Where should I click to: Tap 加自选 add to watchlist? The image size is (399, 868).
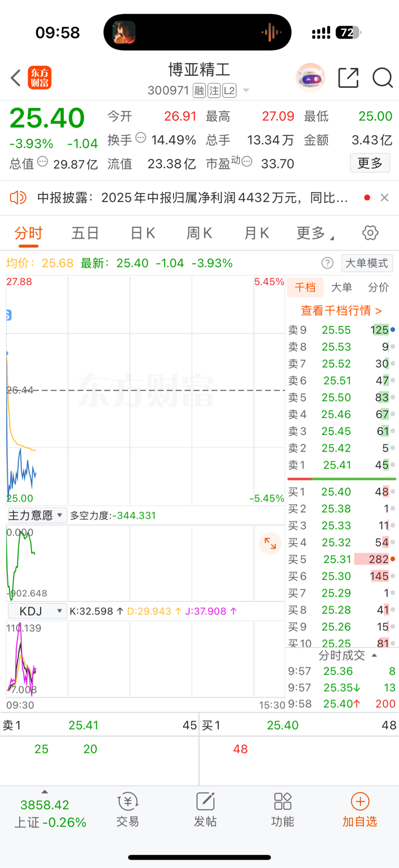(360, 810)
